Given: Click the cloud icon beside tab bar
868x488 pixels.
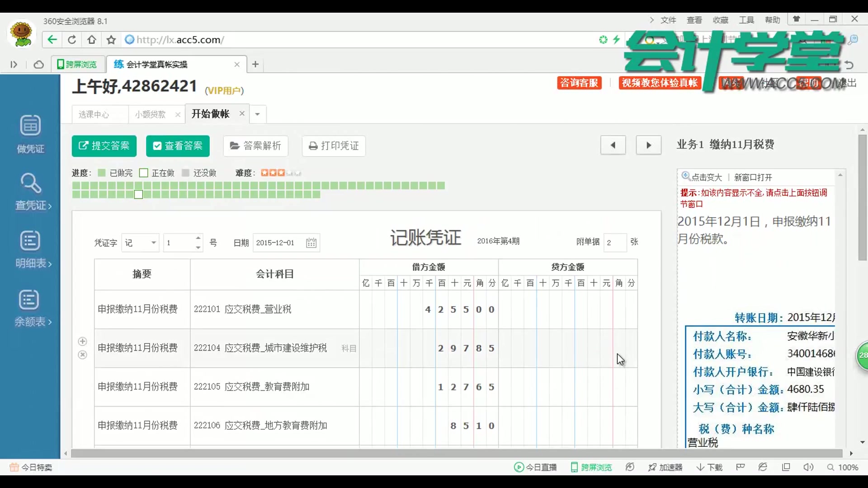Looking at the screenshot, I should (39, 65).
